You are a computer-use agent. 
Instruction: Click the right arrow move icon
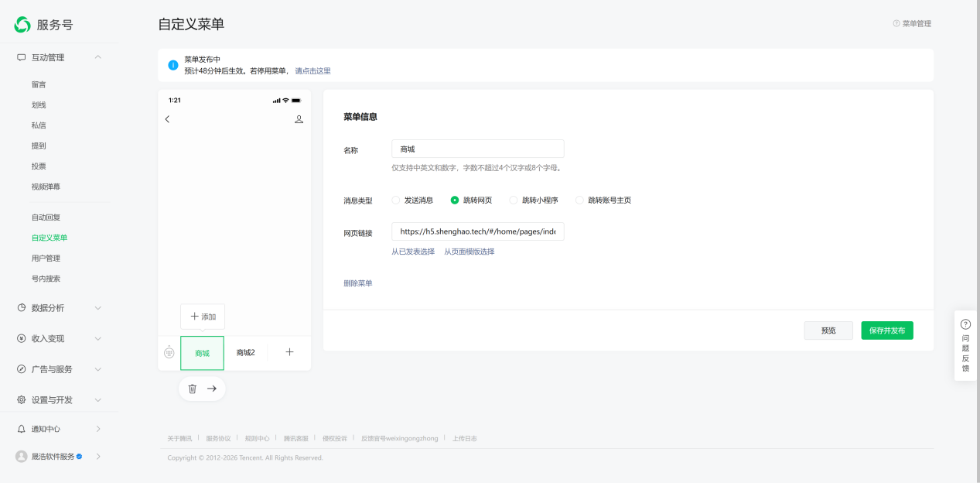click(212, 389)
